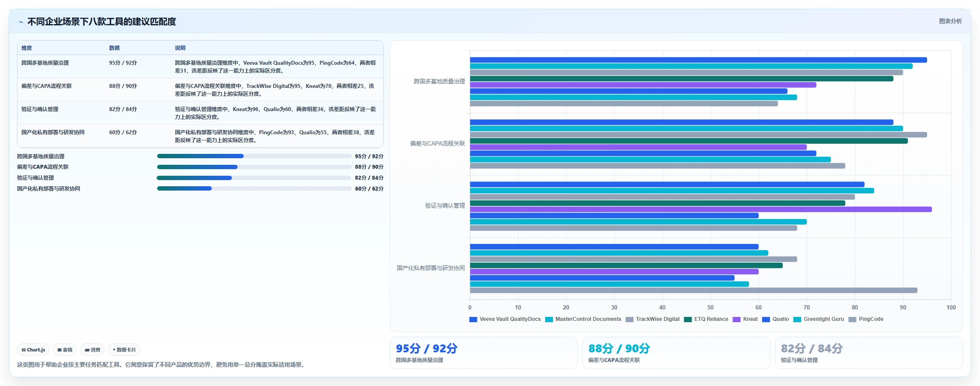Click the 数据 column header
Viewport: 980px width, 386px height.
(114, 48)
